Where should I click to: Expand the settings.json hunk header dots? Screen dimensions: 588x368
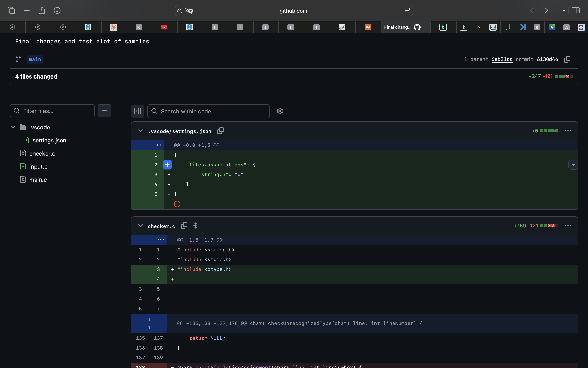157,145
